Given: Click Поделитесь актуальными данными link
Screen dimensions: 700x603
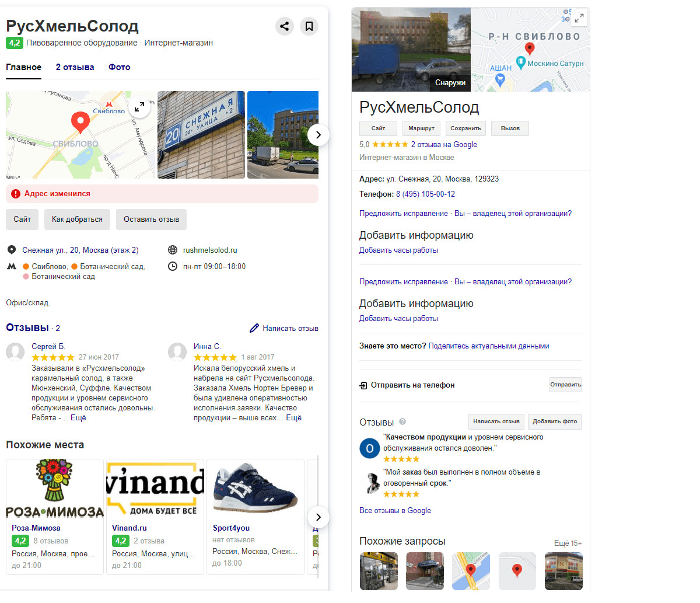Looking at the screenshot, I should [x=489, y=346].
